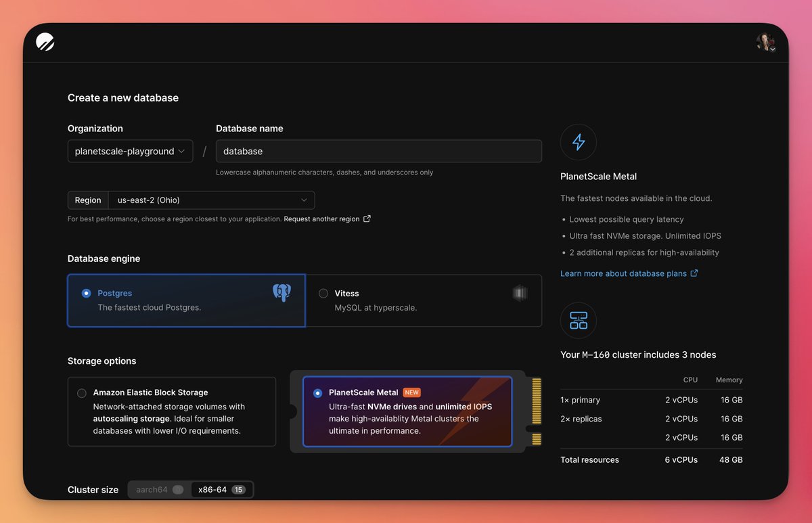
Task: Open the user avatar menu
Action: (x=765, y=42)
